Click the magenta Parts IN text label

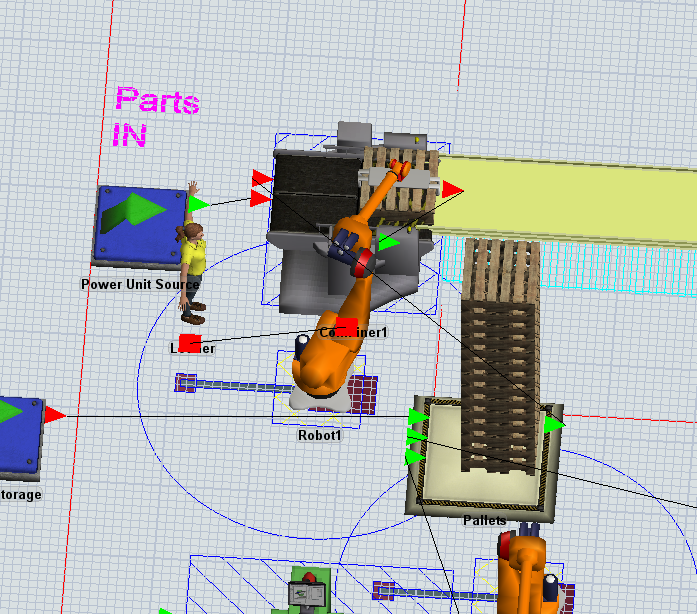(x=155, y=117)
